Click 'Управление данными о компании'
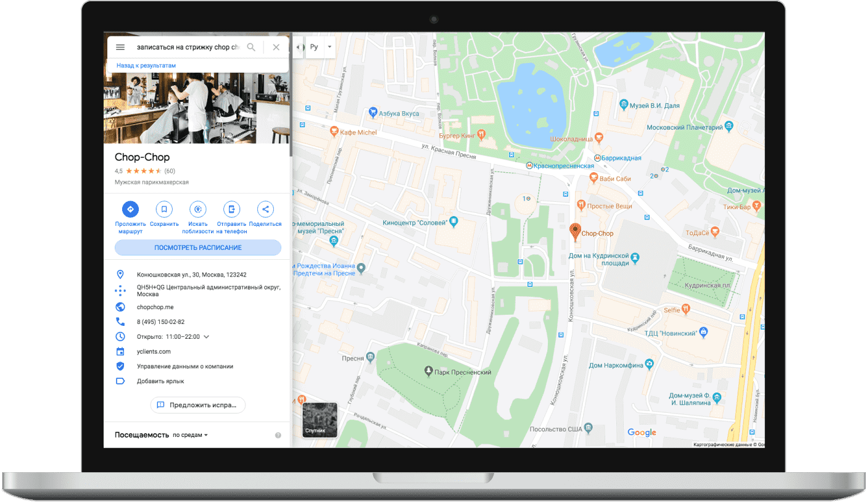 coord(185,367)
